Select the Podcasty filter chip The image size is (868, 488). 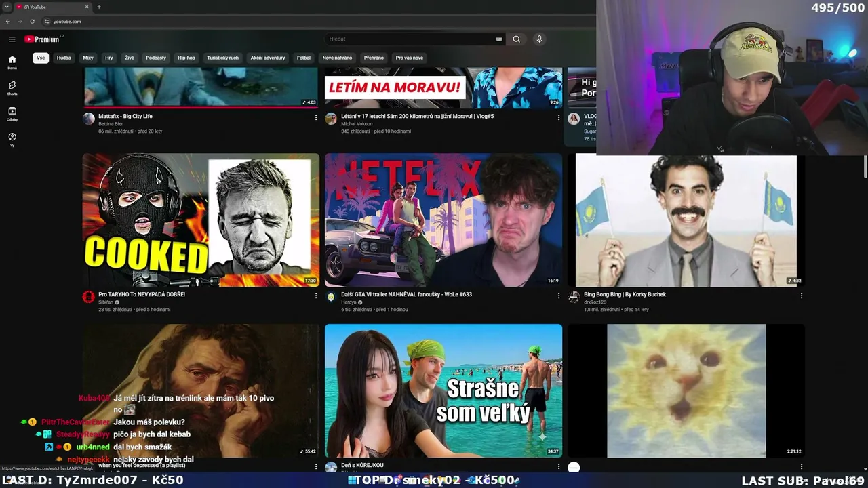[x=156, y=58]
